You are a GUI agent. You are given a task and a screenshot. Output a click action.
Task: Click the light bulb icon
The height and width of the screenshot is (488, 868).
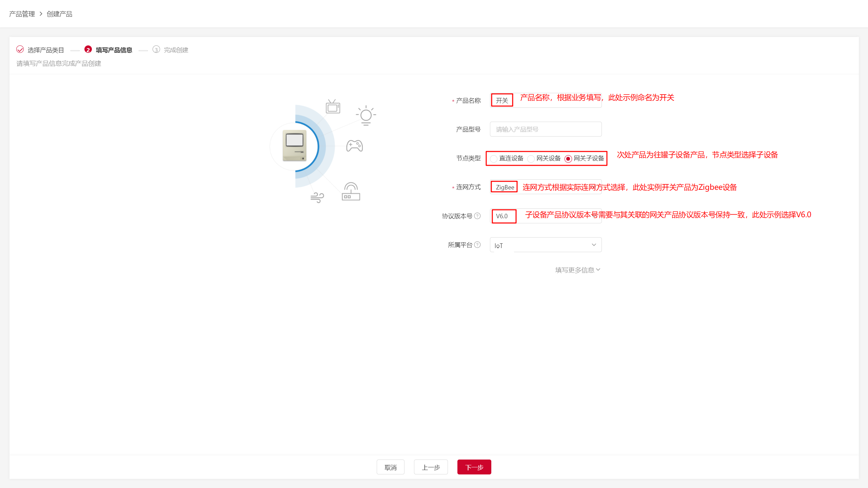pos(366,116)
